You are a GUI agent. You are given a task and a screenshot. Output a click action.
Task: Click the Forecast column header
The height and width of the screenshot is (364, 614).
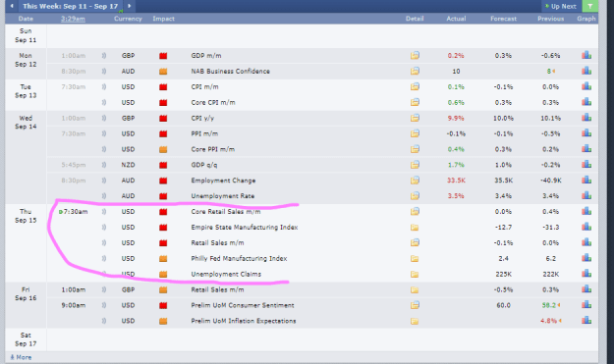(504, 19)
